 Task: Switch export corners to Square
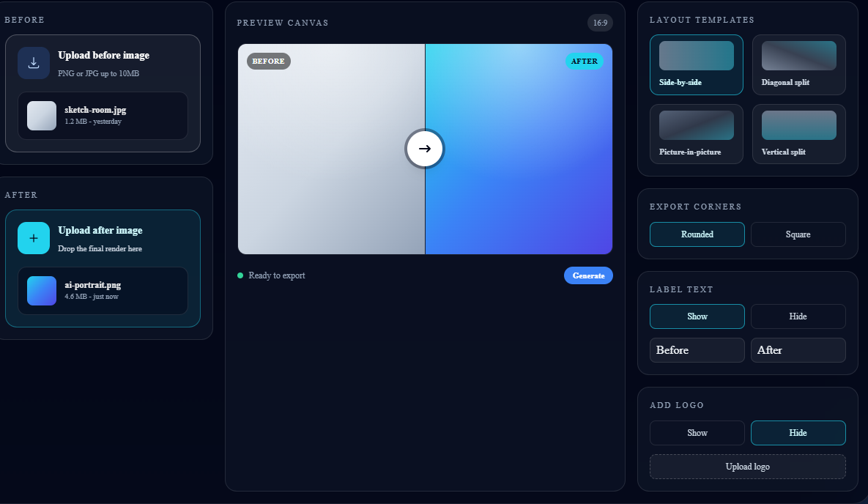pos(798,234)
